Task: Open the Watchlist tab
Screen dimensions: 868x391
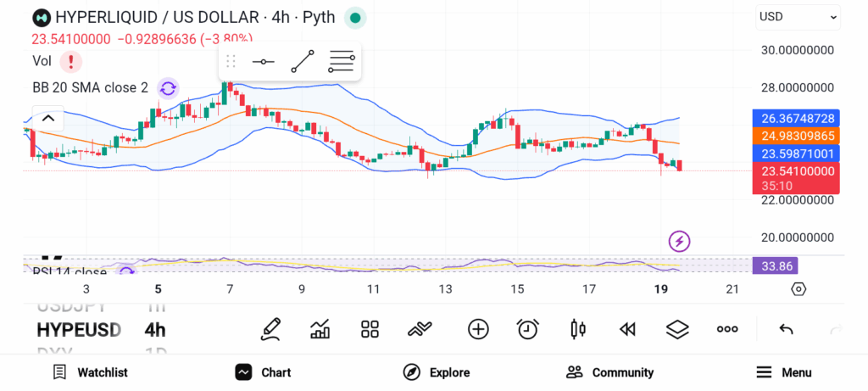Action: pos(90,372)
